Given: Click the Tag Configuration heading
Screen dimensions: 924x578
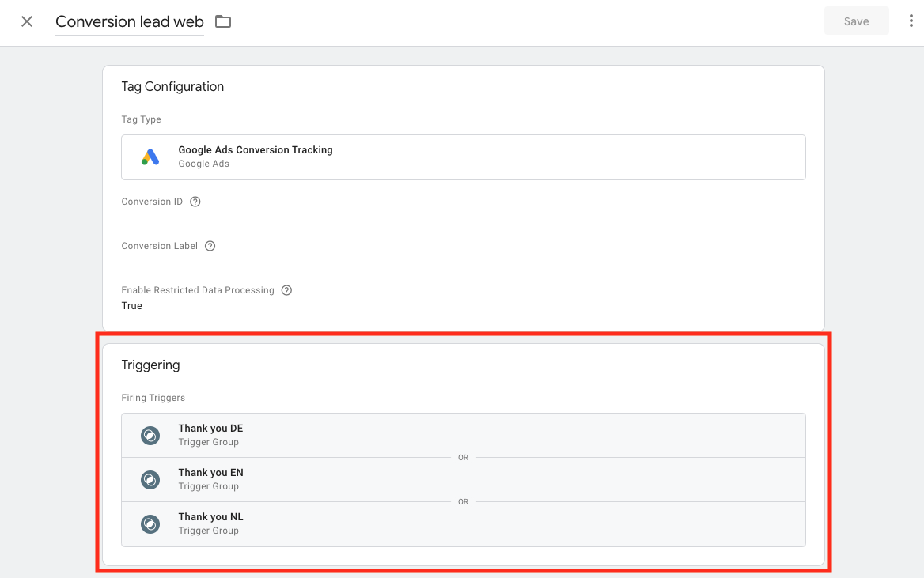Looking at the screenshot, I should 172,87.
